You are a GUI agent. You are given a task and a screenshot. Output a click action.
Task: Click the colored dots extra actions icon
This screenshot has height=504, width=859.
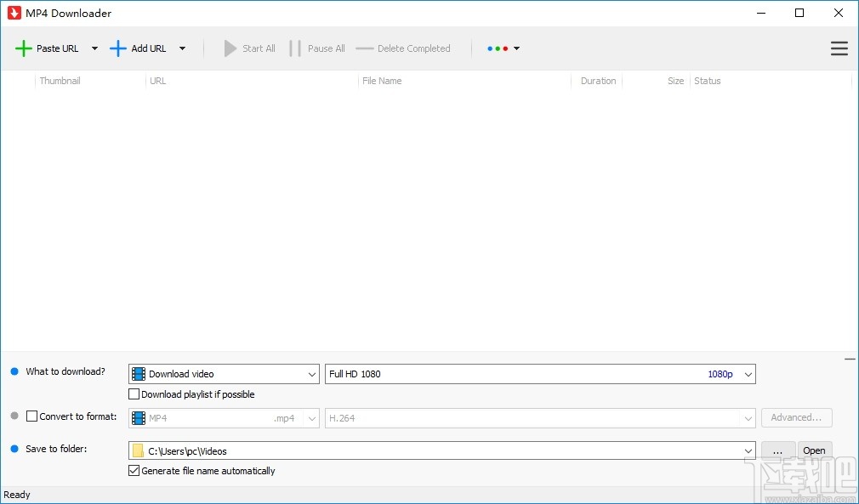point(499,48)
